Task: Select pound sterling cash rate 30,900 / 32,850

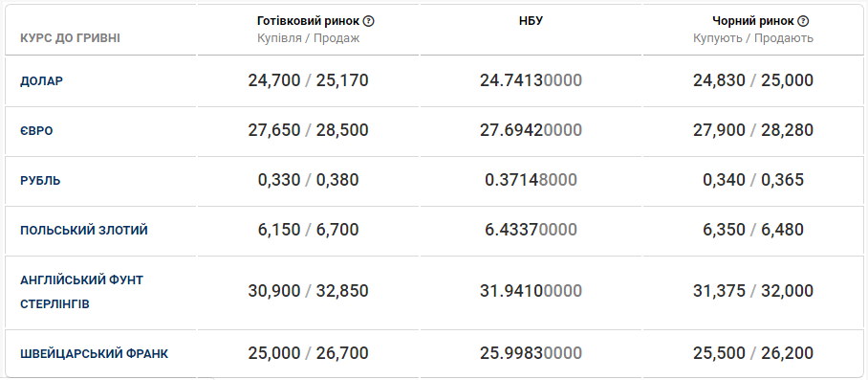Action: pyautogui.click(x=309, y=291)
